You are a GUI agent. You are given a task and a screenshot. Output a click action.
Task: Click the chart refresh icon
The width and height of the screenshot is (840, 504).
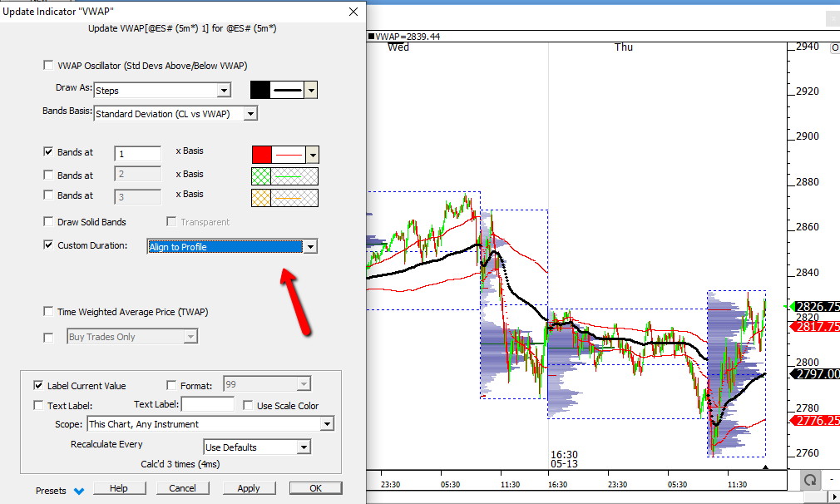tap(809, 481)
